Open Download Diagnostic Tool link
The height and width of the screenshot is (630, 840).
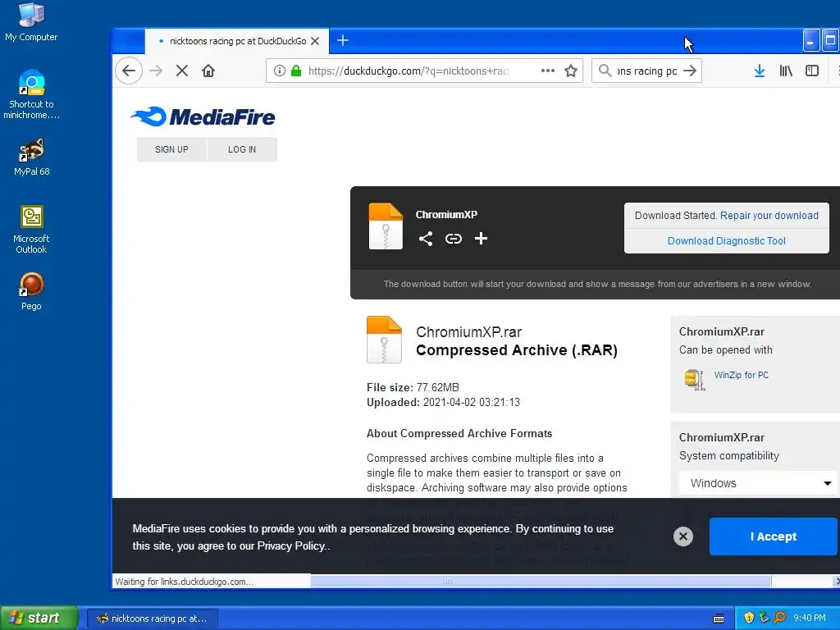point(727,241)
